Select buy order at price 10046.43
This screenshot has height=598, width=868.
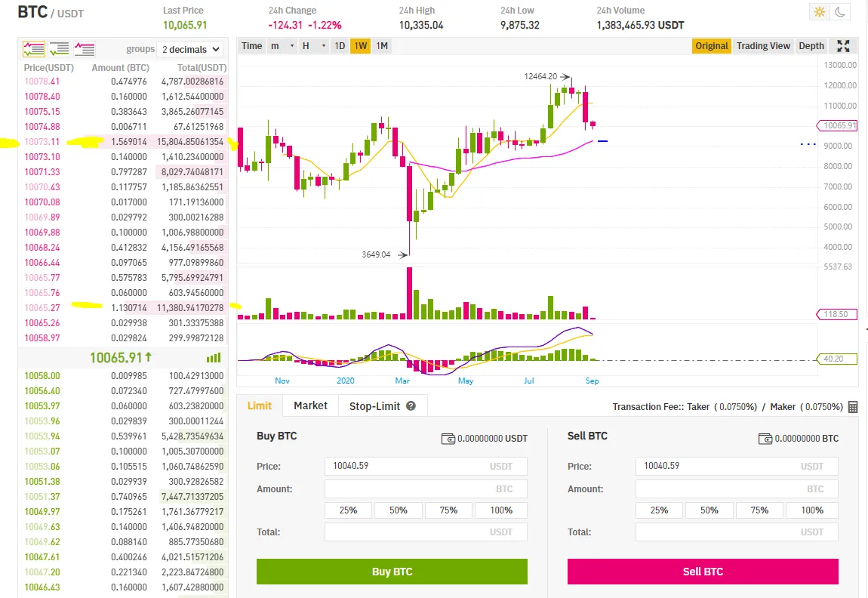pyautogui.click(x=124, y=587)
